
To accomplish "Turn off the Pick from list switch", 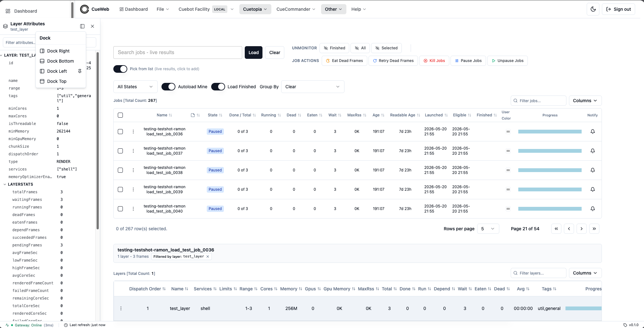I will 120,69.
